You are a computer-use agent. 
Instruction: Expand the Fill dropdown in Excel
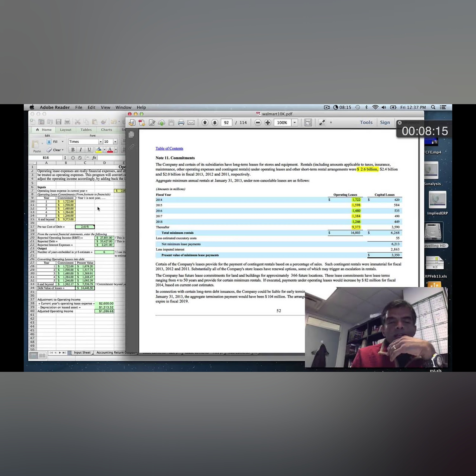(x=63, y=142)
